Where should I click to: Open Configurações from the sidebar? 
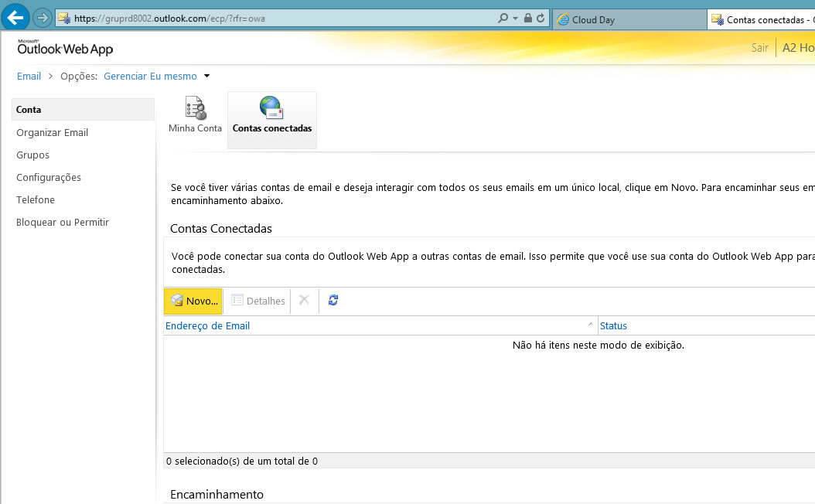[x=49, y=177]
